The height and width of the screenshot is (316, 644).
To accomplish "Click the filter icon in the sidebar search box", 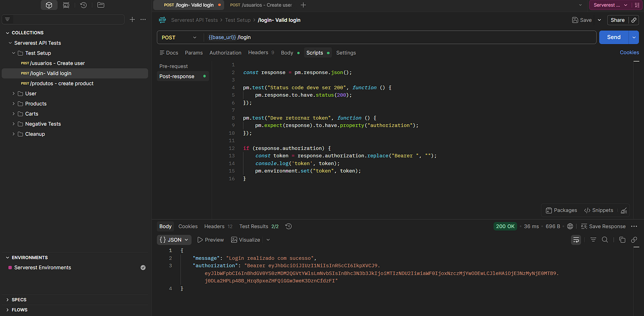I will [x=7, y=19].
